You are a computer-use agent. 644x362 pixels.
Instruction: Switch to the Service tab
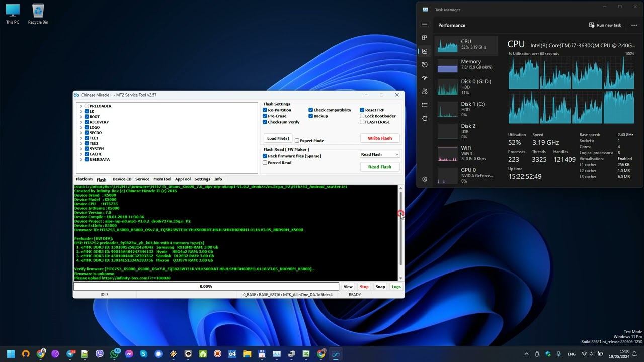click(x=142, y=179)
